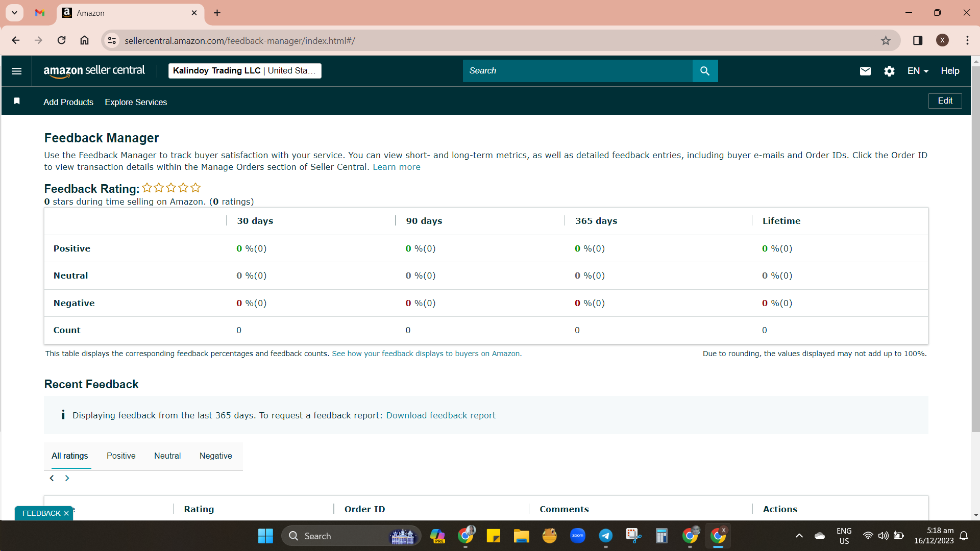Select the Neutral tab
The width and height of the screenshot is (980, 551).
tap(167, 456)
